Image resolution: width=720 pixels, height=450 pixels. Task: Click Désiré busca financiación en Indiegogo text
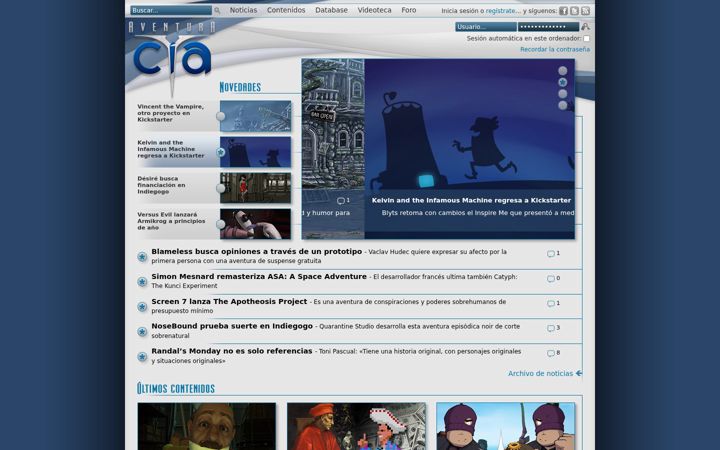[161, 185]
